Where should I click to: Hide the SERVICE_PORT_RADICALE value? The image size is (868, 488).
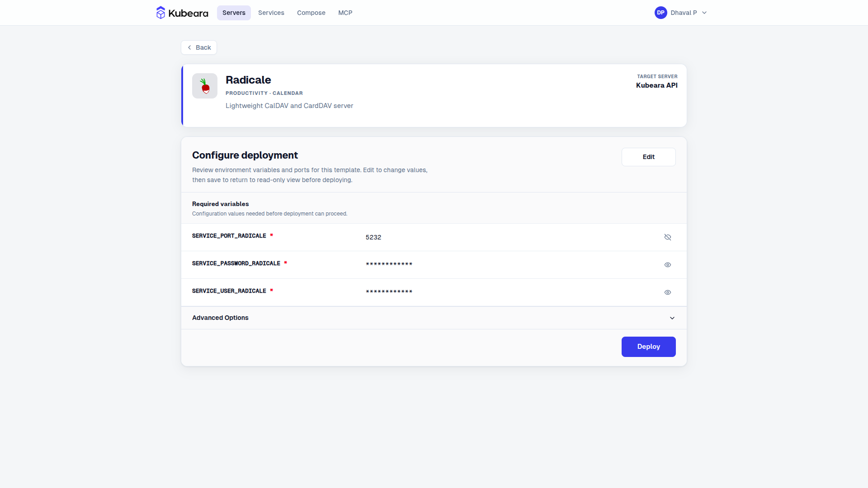tap(668, 237)
